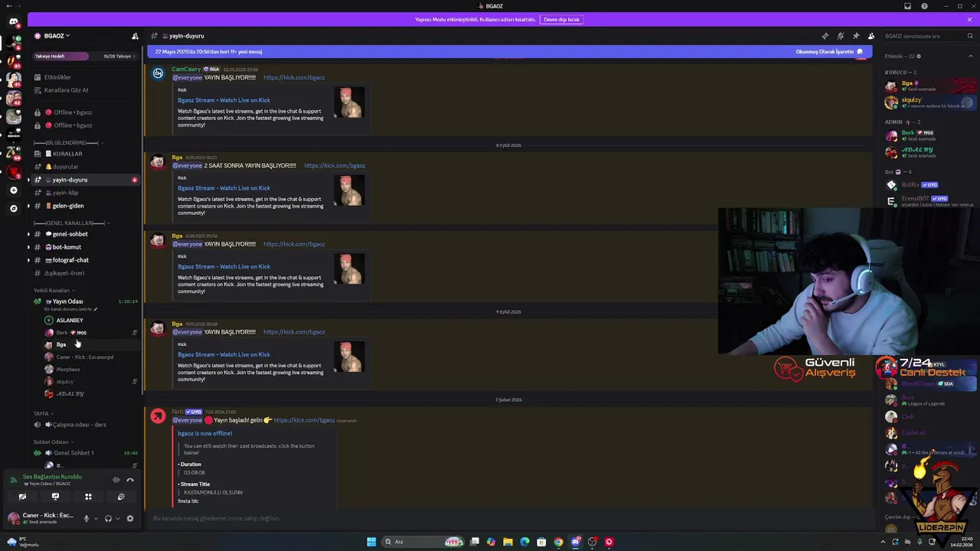The width and height of the screenshot is (980, 551).
Task: Toggle microphone mute in user panel
Action: coord(86,519)
